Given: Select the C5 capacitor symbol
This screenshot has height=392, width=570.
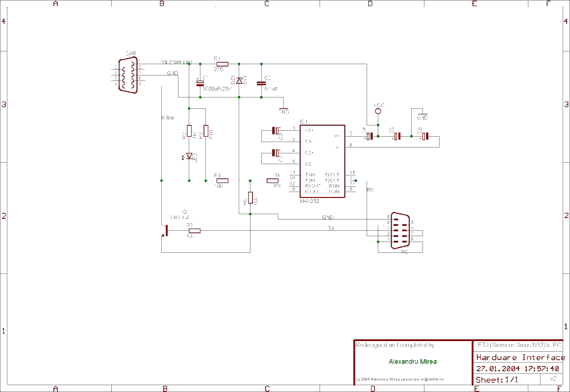Looking at the screenshot, I should pyautogui.click(x=397, y=136).
